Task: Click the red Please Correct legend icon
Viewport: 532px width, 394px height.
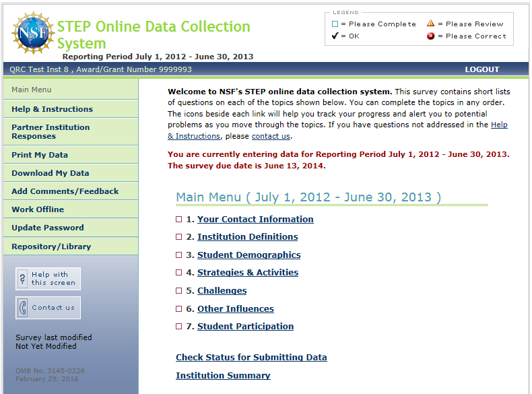Action: click(x=430, y=36)
